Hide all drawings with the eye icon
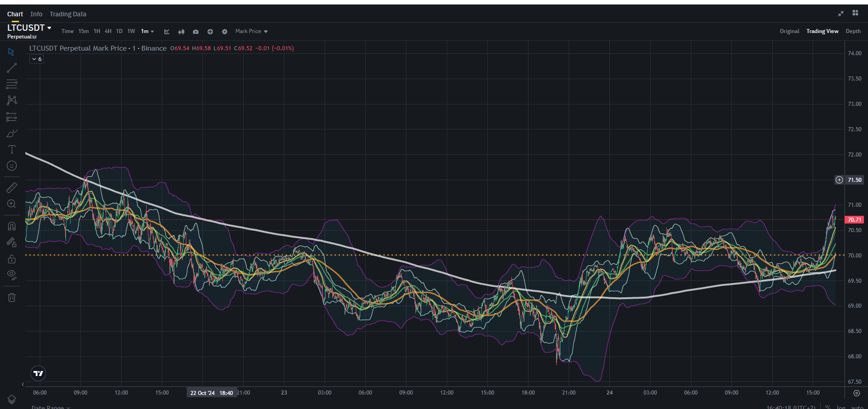The height and width of the screenshot is (409, 868). [x=12, y=275]
